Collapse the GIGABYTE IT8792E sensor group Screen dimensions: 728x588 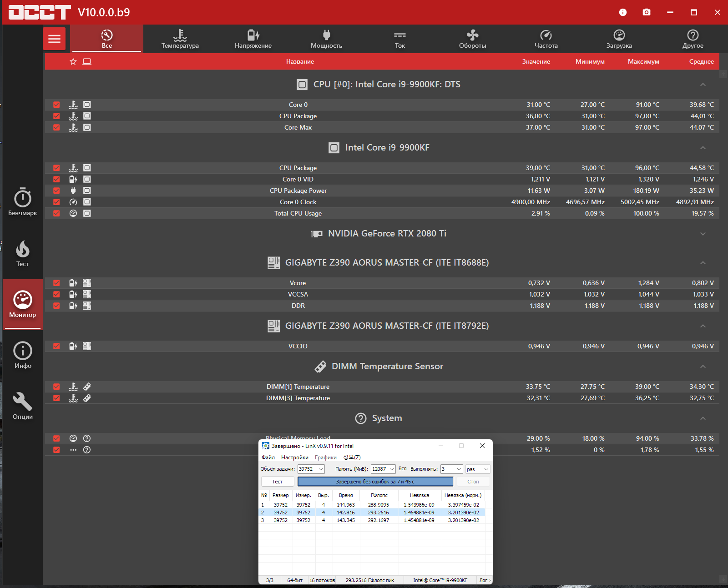pyautogui.click(x=703, y=326)
